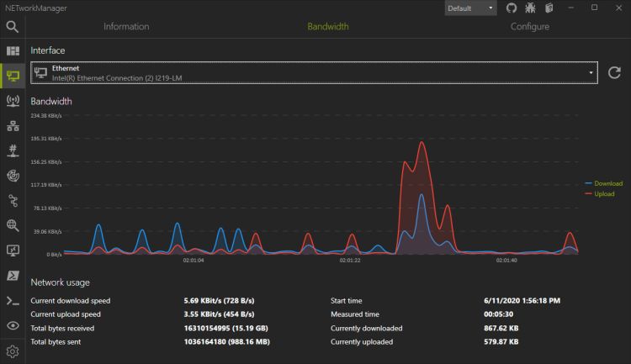Open the PowerShell tool in the sidebar
631x364 pixels.
[13, 275]
